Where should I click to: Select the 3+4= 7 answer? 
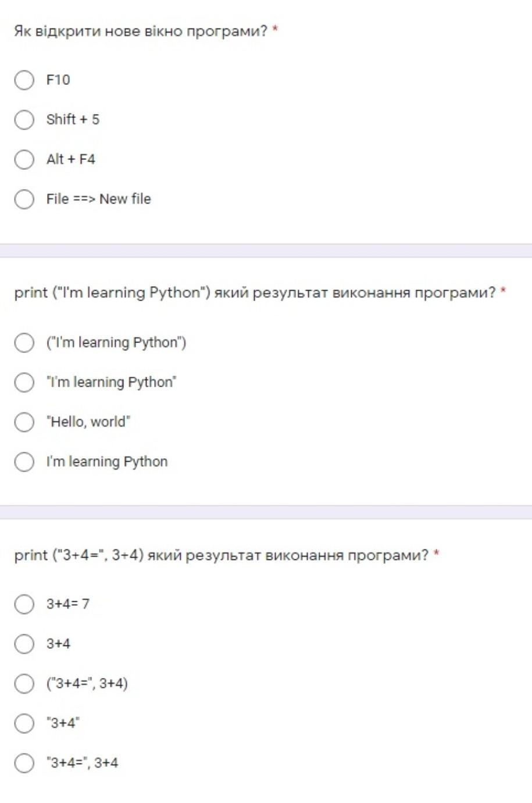(x=24, y=604)
